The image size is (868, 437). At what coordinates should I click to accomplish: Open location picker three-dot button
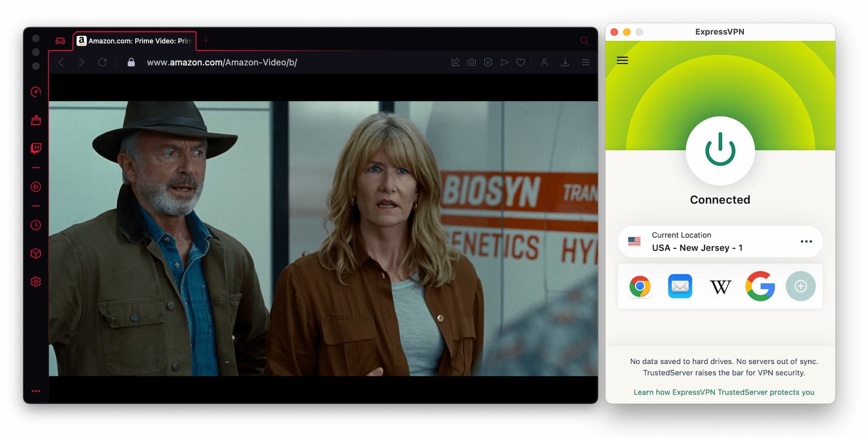pos(806,241)
